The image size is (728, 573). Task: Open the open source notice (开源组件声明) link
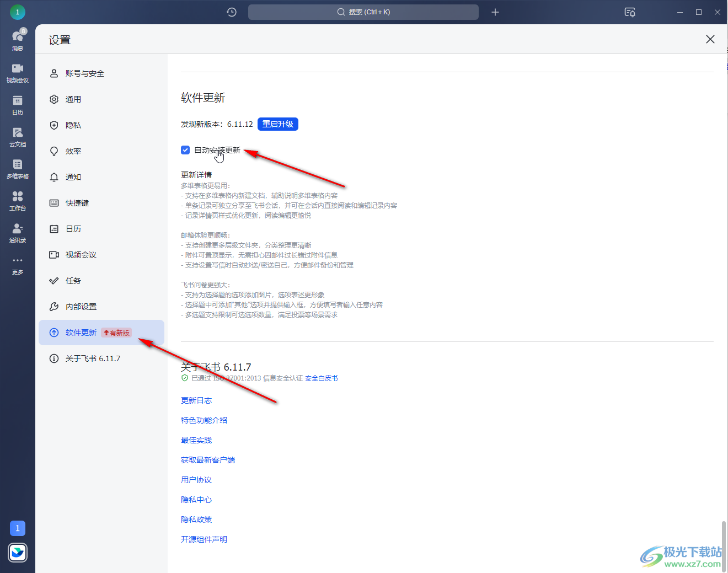click(204, 539)
